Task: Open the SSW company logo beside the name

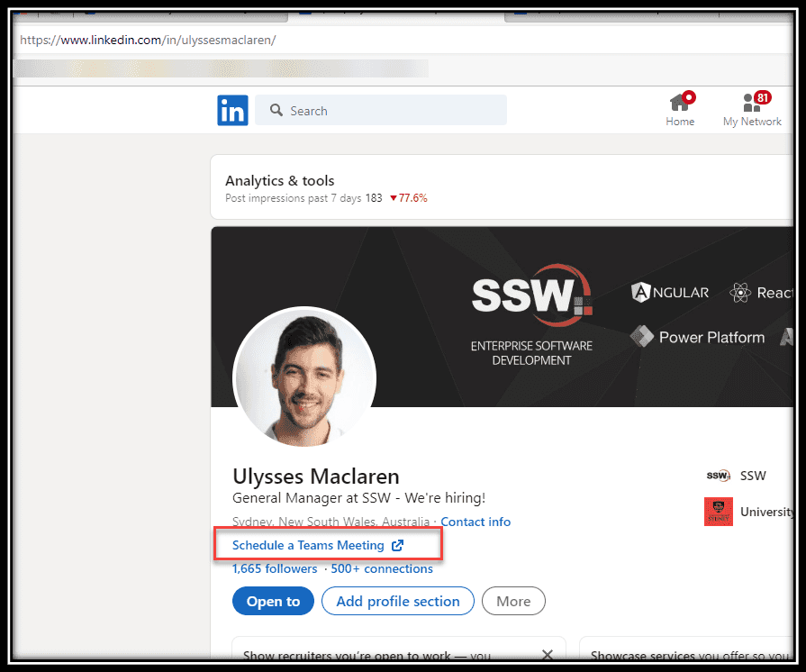Action: [x=718, y=476]
